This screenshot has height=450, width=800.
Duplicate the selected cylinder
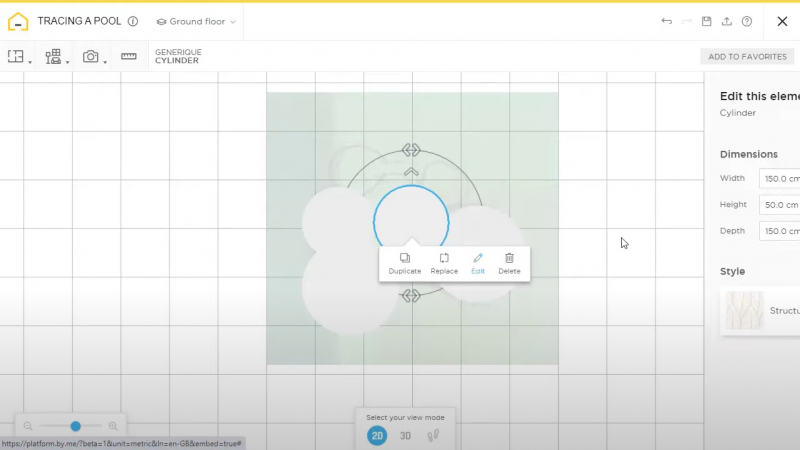[x=405, y=263]
